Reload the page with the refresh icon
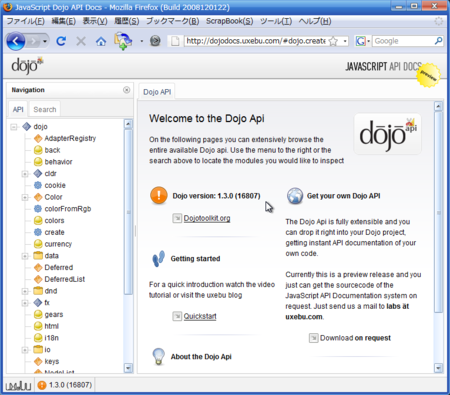Screen dimensions: 450x395 click(x=61, y=41)
